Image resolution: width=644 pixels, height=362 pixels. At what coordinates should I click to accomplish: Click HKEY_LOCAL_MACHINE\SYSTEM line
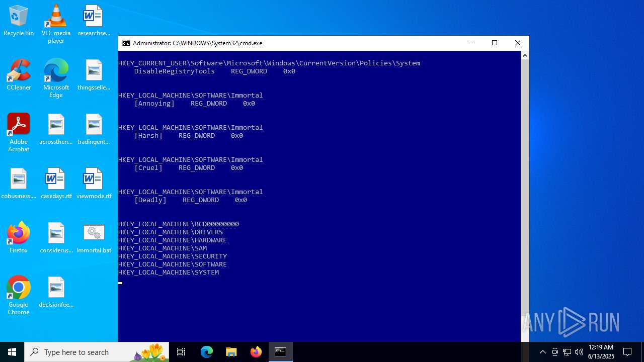(169, 273)
